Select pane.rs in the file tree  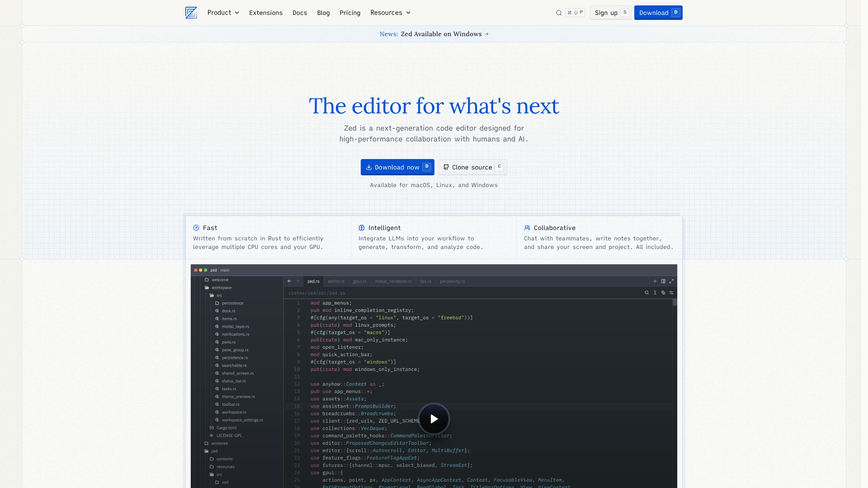228,342
